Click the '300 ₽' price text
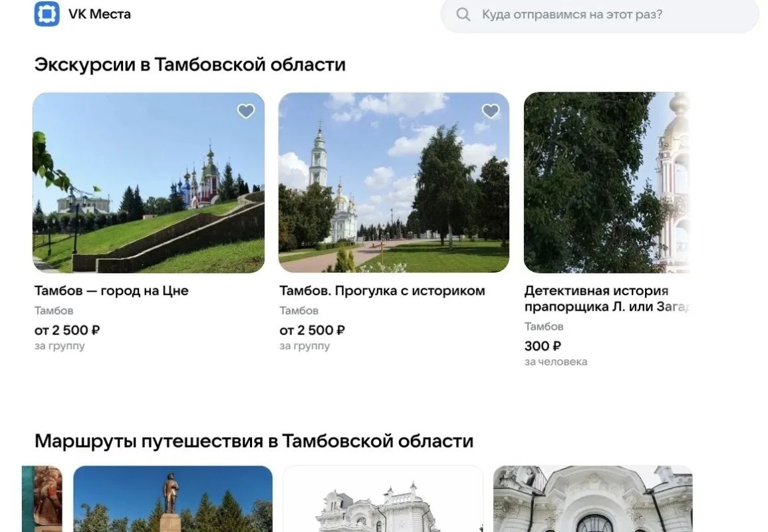The height and width of the screenshot is (532, 768). [x=542, y=346]
